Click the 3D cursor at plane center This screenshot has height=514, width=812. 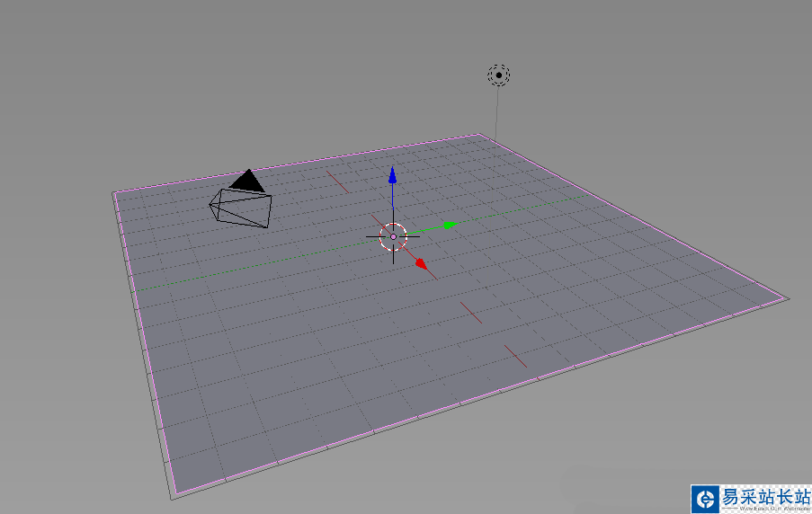tap(393, 236)
